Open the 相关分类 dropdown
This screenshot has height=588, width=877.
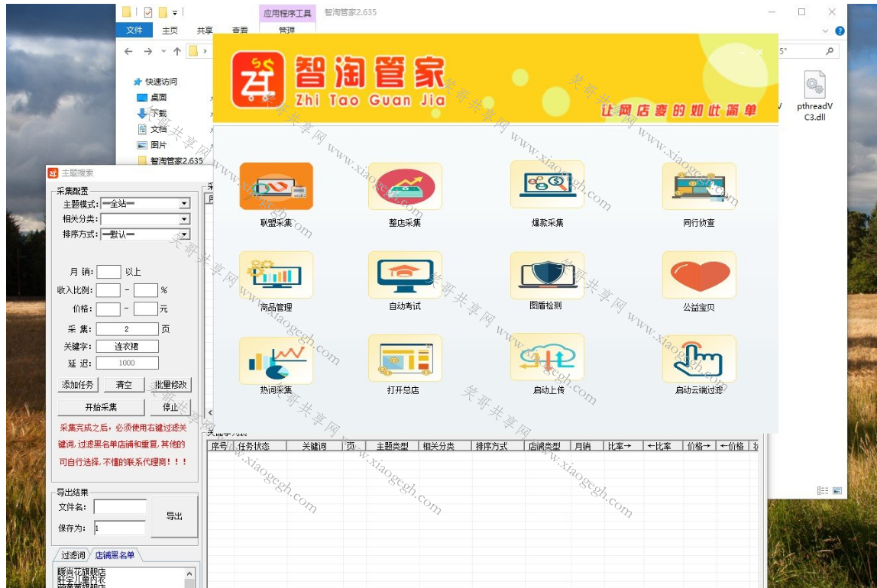[x=184, y=219]
